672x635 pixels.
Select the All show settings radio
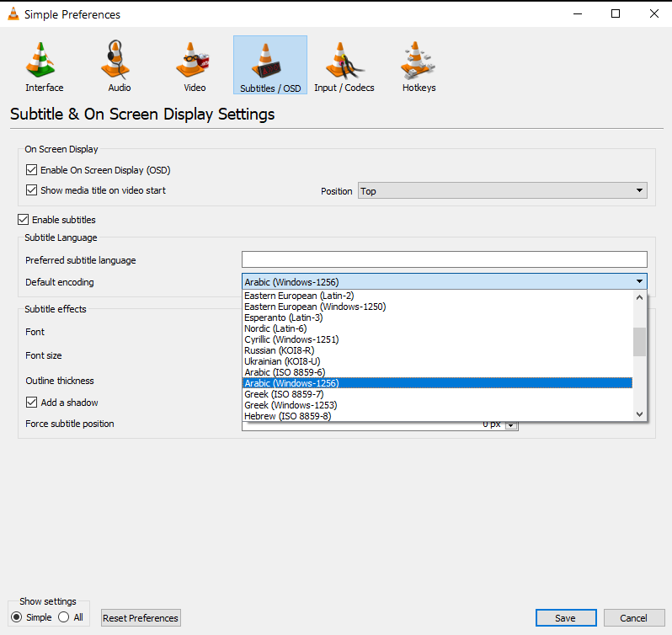[63, 617]
